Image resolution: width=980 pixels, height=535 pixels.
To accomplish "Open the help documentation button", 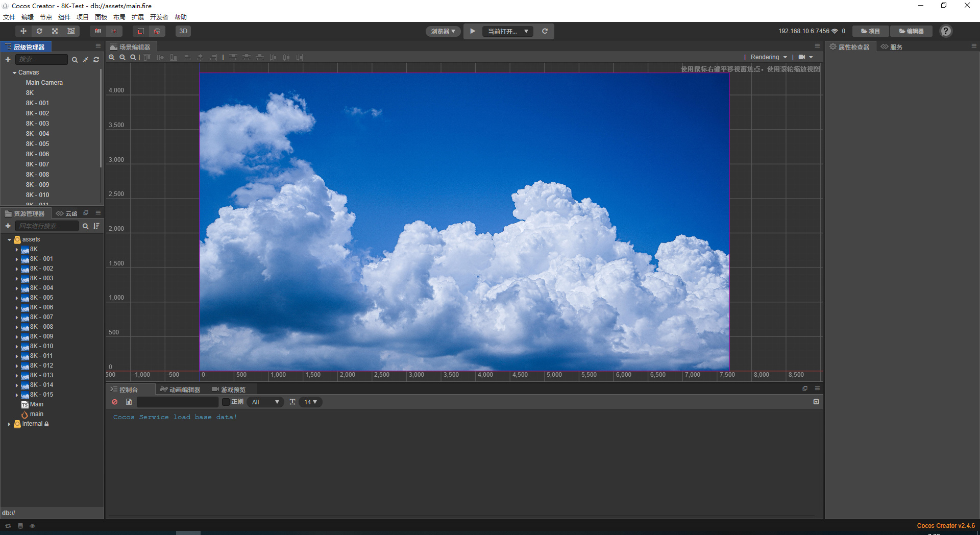I will tap(946, 31).
